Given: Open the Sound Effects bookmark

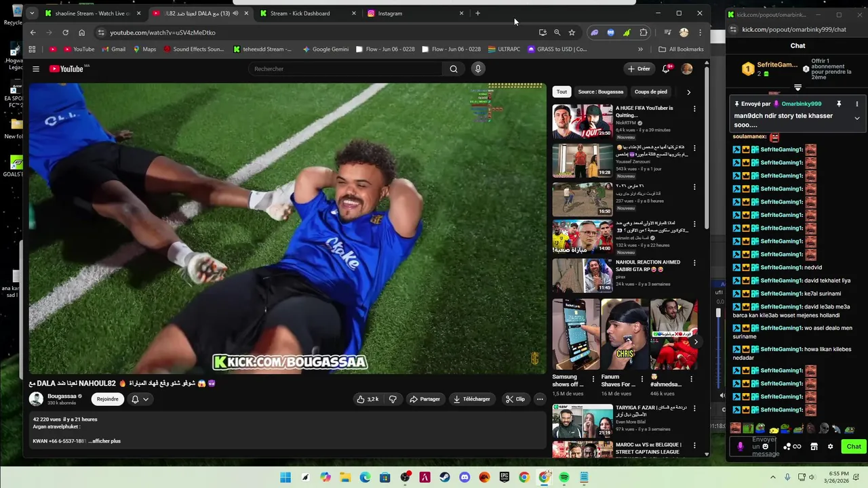Looking at the screenshot, I should [193, 49].
